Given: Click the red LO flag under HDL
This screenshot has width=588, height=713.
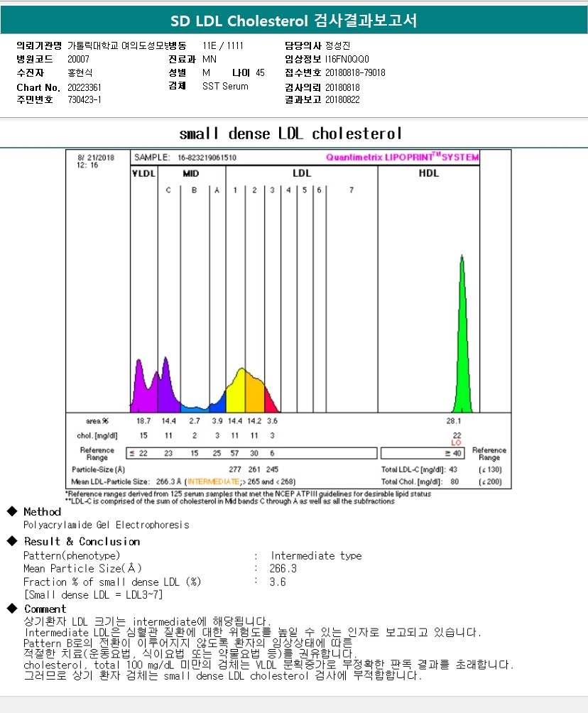Looking at the screenshot, I should 457,442.
